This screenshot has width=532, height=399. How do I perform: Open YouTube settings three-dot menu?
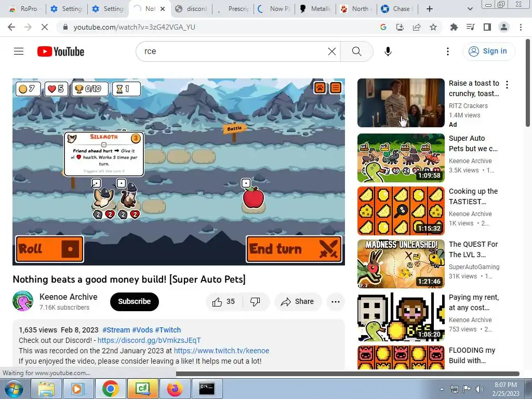click(447, 51)
